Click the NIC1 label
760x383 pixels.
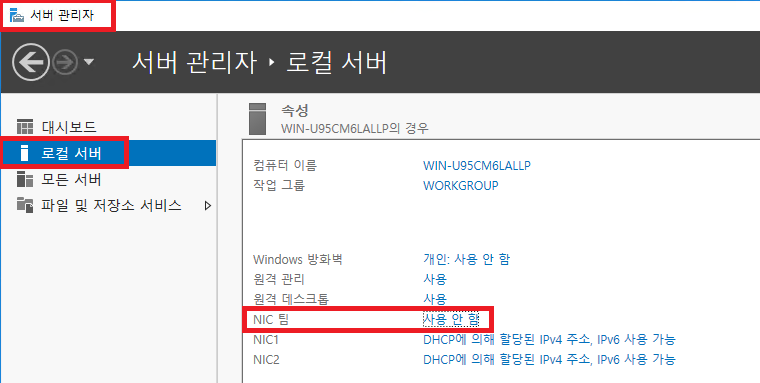(x=266, y=339)
